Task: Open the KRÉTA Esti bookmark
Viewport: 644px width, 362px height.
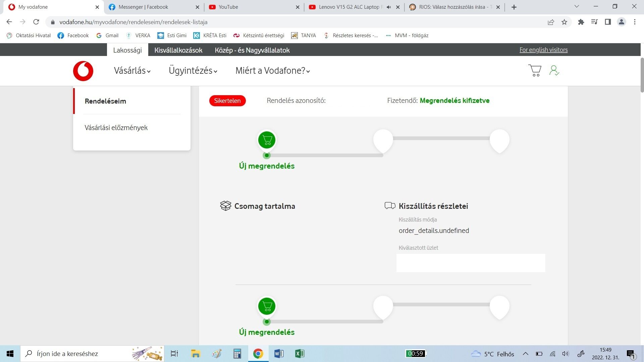Action: pyautogui.click(x=210, y=36)
